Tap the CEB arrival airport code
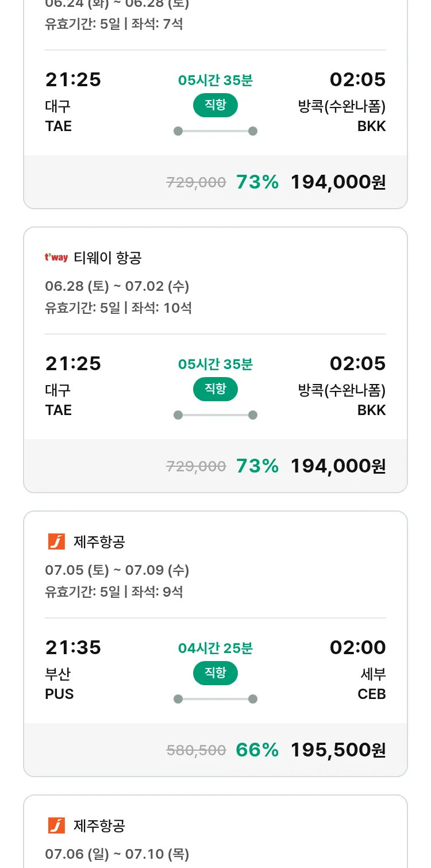Screen dimensions: 431x868 coord(372,694)
